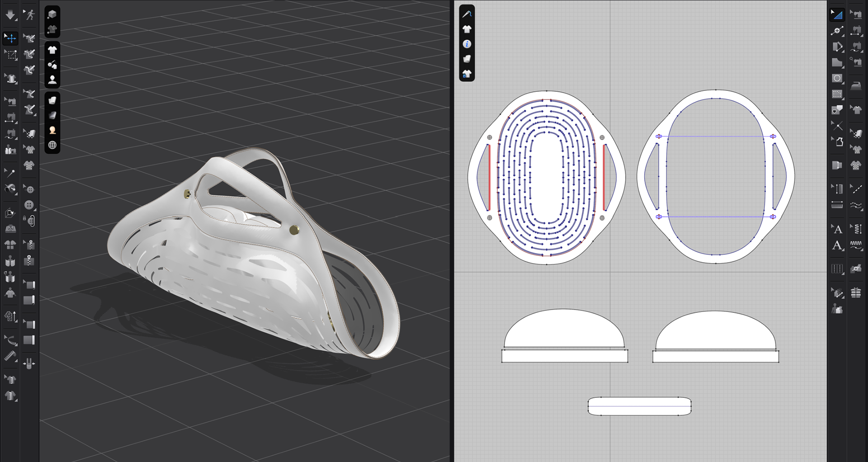Click the pinch tool with inward arrows
This screenshot has height=462, width=868.
click(x=29, y=363)
